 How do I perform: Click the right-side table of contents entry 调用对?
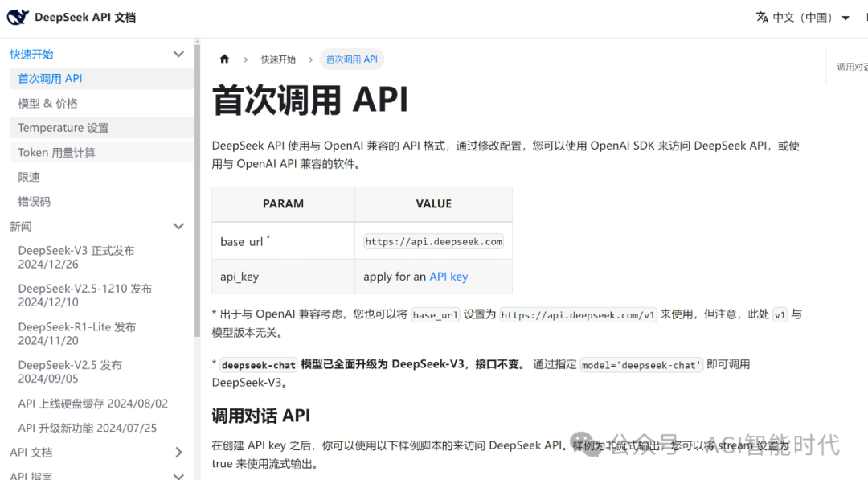(852, 67)
